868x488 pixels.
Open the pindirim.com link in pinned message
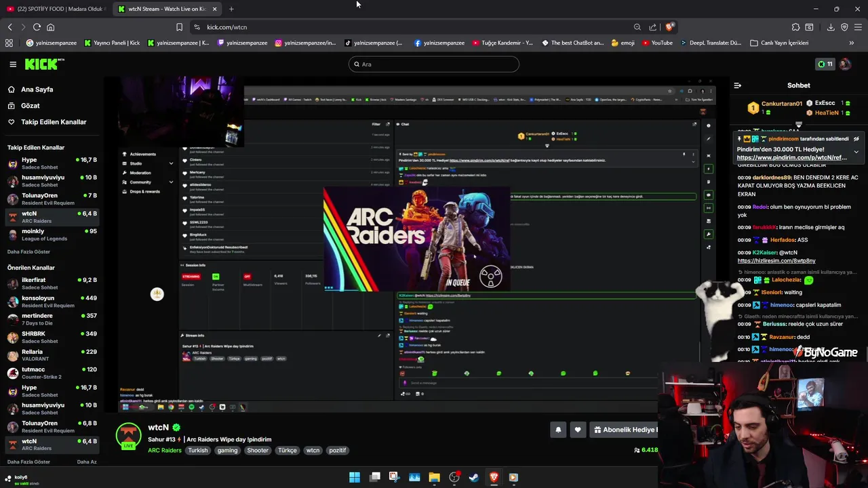tap(791, 158)
